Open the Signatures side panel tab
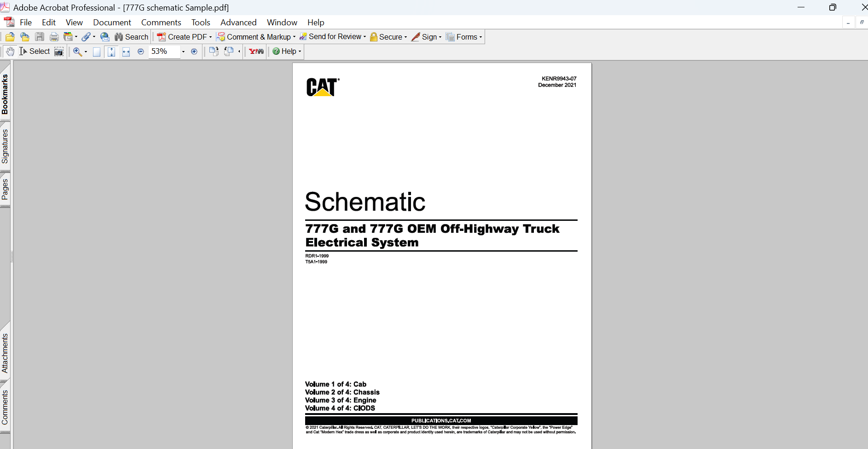The image size is (868, 449). 5,146
